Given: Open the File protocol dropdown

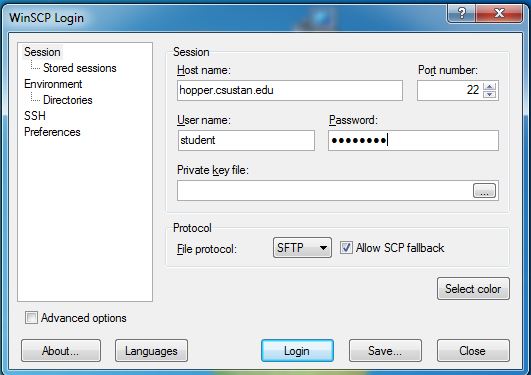Looking at the screenshot, I should coord(302,248).
